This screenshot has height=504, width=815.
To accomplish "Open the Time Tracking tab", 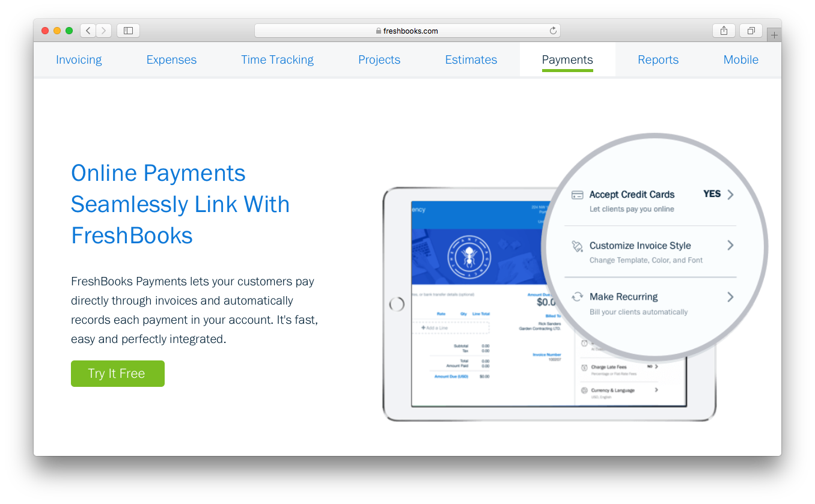I will 277,59.
